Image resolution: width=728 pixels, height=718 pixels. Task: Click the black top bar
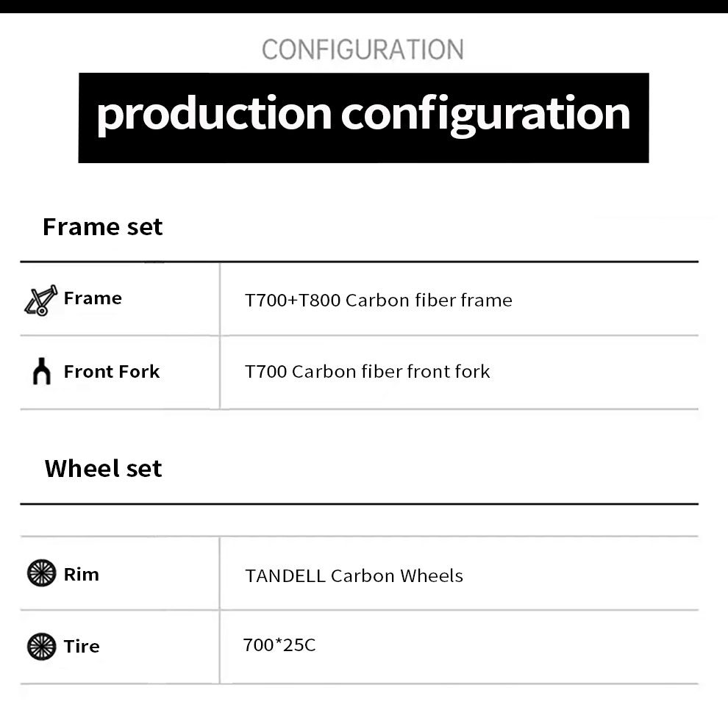[364, 7]
